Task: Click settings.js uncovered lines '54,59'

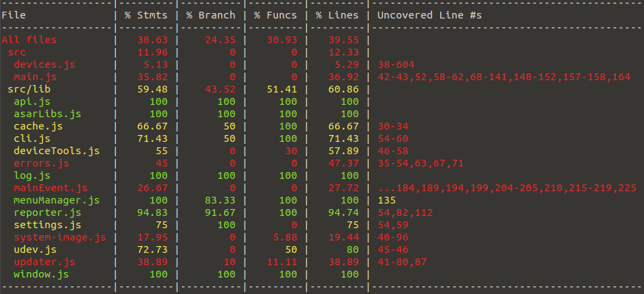Action: [x=393, y=225]
